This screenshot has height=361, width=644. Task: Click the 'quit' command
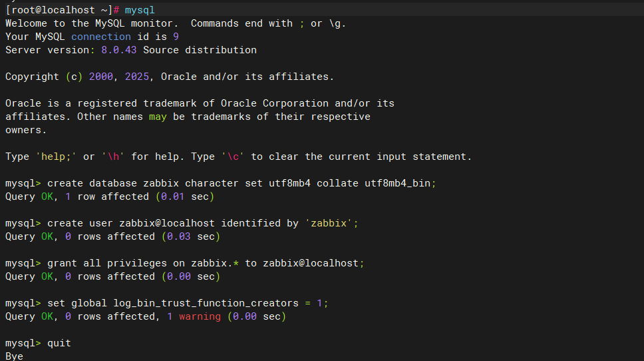click(59, 343)
